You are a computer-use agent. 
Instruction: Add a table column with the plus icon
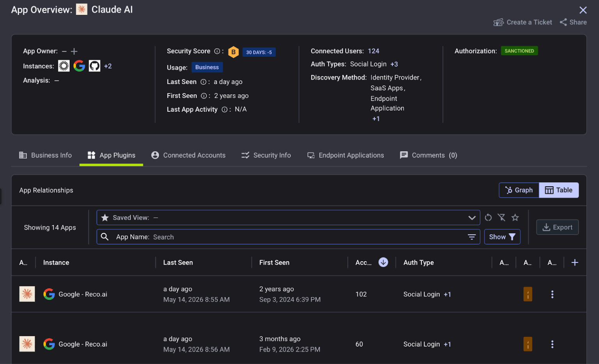(575, 263)
